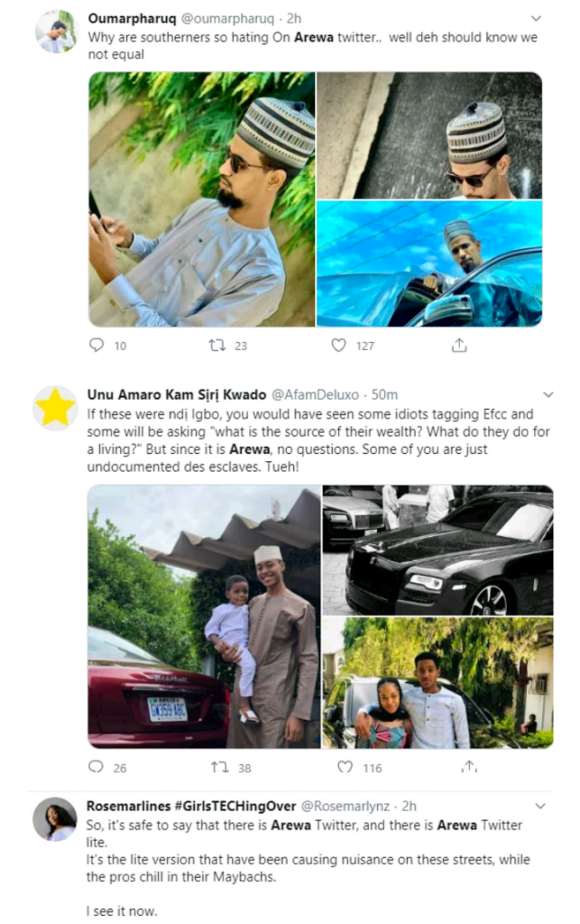
Task: Like Oumarpharuq's tweet with heart icon
Action: coord(339,345)
